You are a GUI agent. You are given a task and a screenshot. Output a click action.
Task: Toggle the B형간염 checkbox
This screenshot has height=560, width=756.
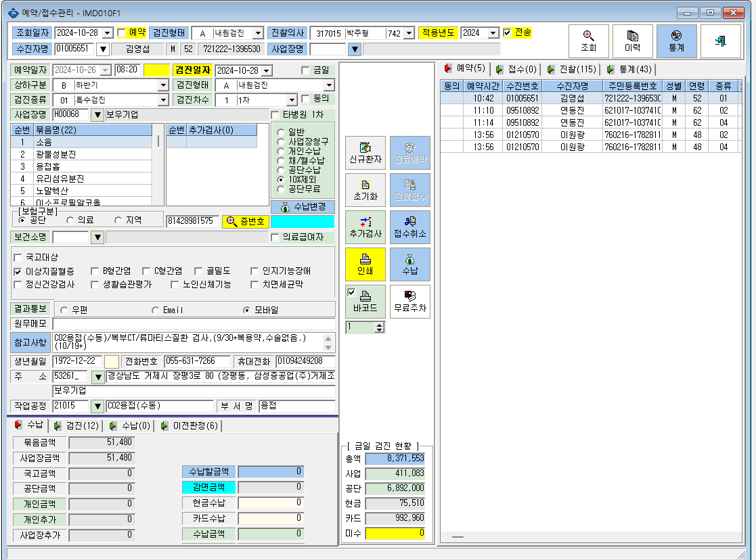(x=95, y=271)
